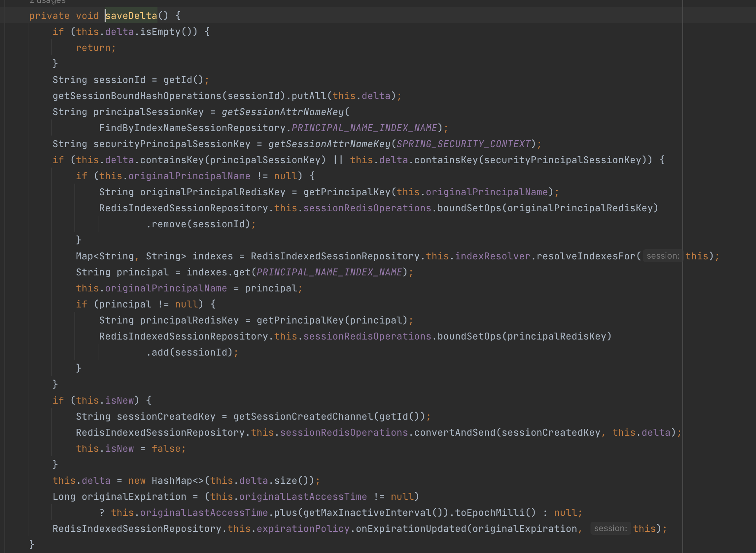Click the originalPrincipalRedisKey variable declaration
This screenshot has width=756, height=553.
click(213, 192)
